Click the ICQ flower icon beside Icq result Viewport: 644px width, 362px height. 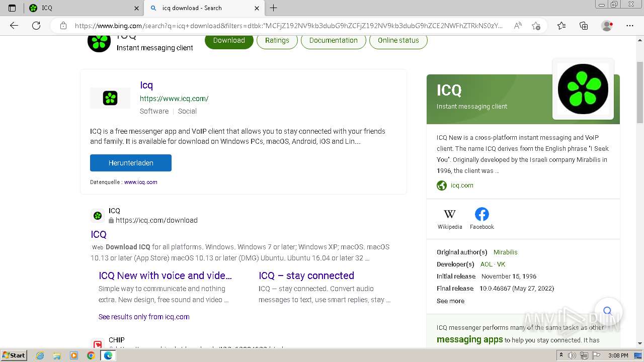coord(110,98)
